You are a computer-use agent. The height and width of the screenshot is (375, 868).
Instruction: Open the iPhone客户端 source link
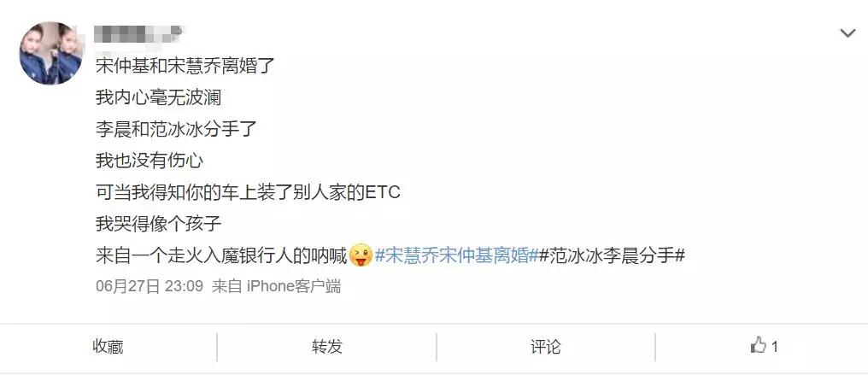point(293,286)
